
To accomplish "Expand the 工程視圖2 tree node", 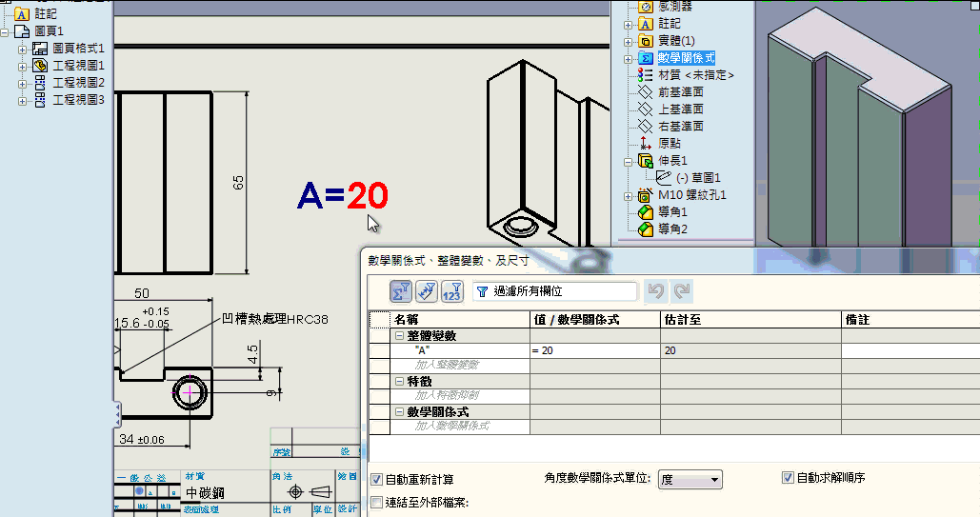I will [22, 84].
